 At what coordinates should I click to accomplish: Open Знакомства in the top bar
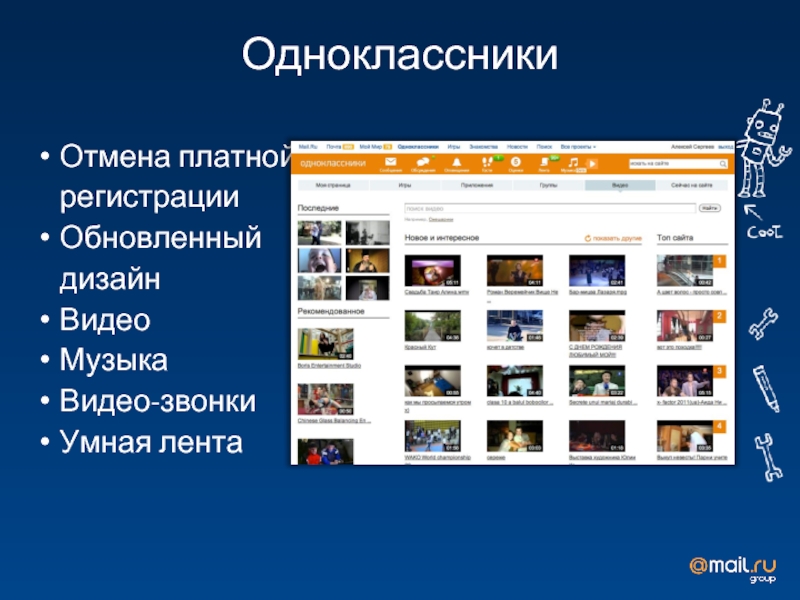coord(483,147)
